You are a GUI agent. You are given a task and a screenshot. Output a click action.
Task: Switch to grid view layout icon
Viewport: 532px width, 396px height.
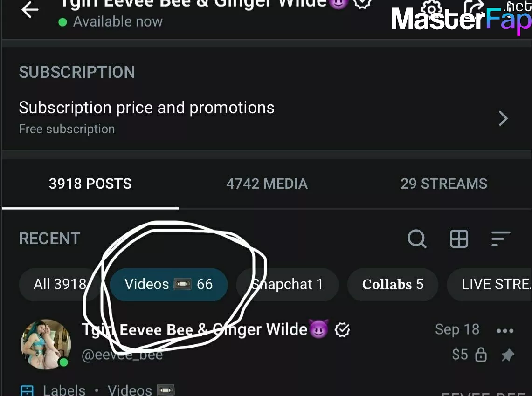(459, 239)
